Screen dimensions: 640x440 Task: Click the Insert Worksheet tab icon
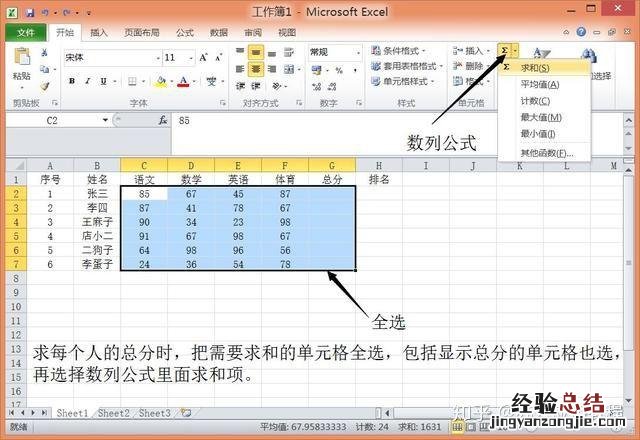coord(186,413)
